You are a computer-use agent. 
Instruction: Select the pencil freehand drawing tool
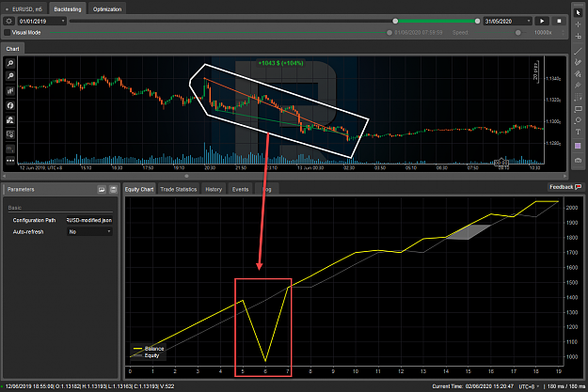click(x=578, y=62)
